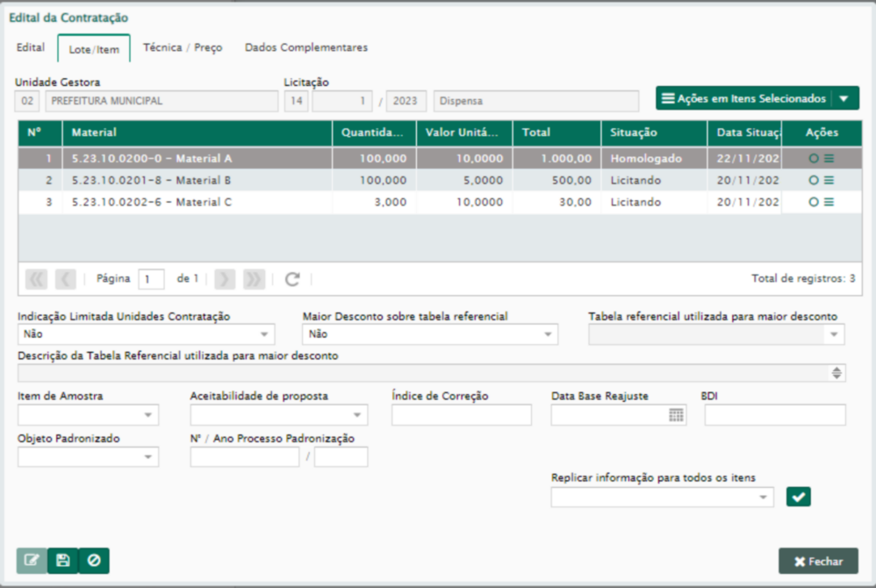Select the Lote/Item tab
Viewport: 876px width, 588px height.
[x=94, y=49]
